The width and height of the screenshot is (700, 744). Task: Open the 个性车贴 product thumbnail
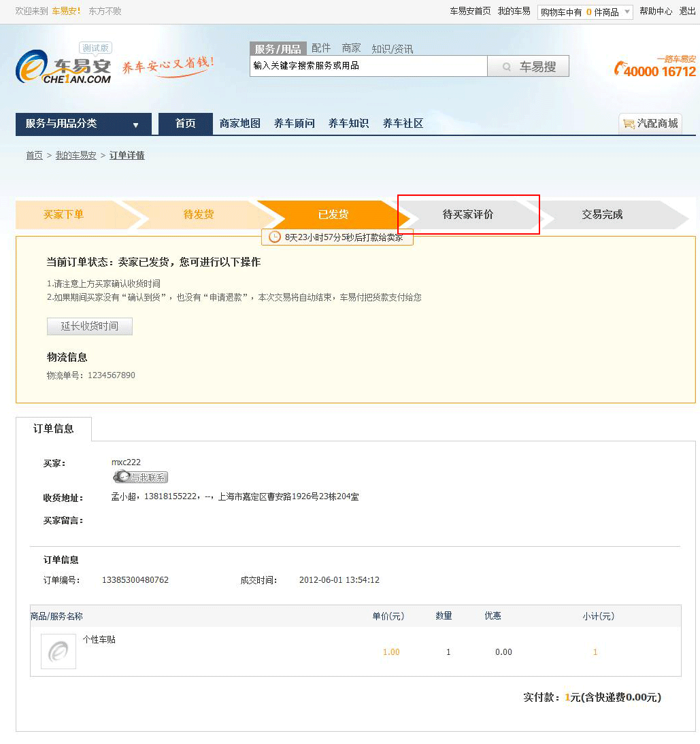(59, 652)
